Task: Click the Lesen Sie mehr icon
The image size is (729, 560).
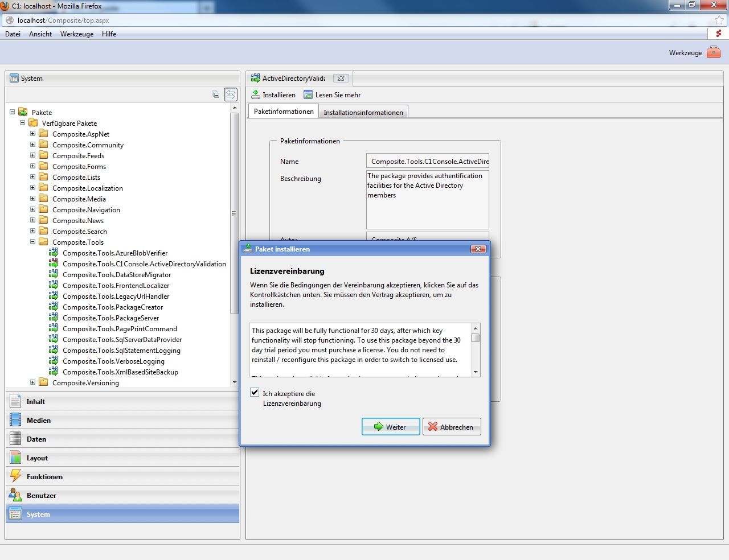Action: pos(308,94)
